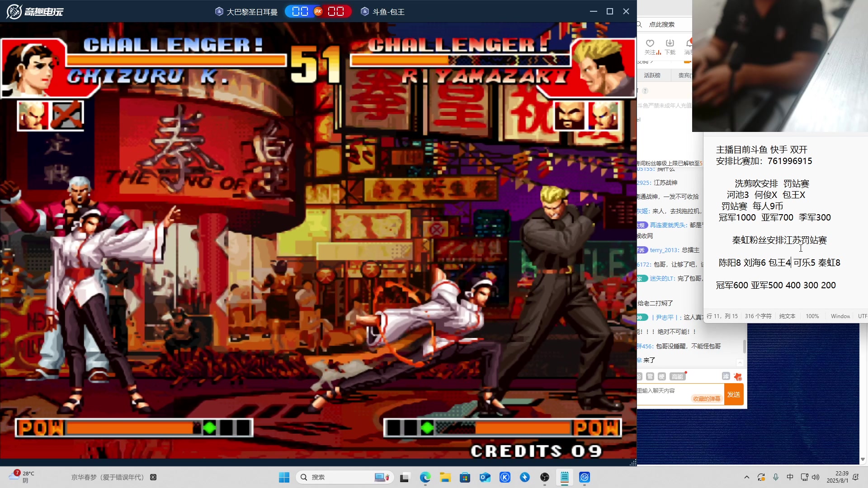Click the 京华春梦 song title on taskbar
868x488 pixels.
[108, 477]
